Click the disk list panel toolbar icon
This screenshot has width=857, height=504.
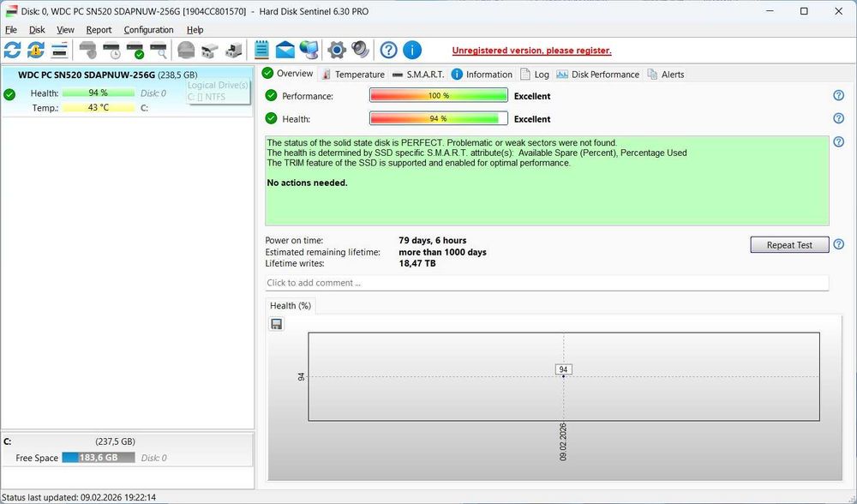[60, 50]
